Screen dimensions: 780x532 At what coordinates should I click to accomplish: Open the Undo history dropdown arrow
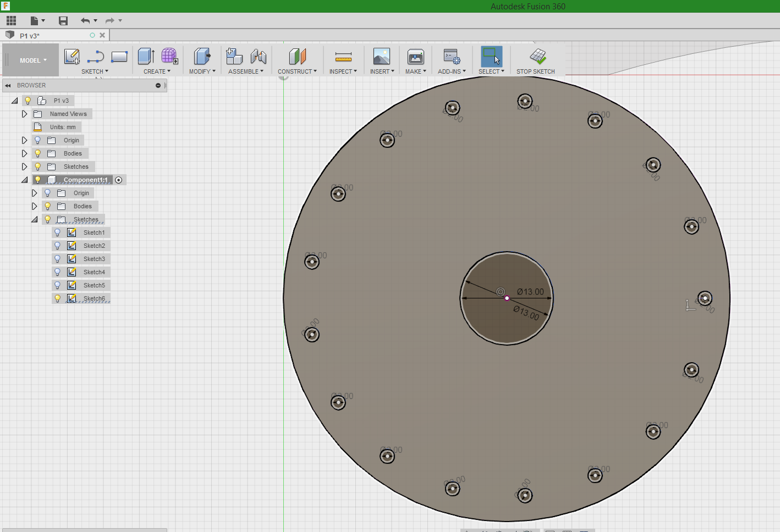click(x=96, y=20)
